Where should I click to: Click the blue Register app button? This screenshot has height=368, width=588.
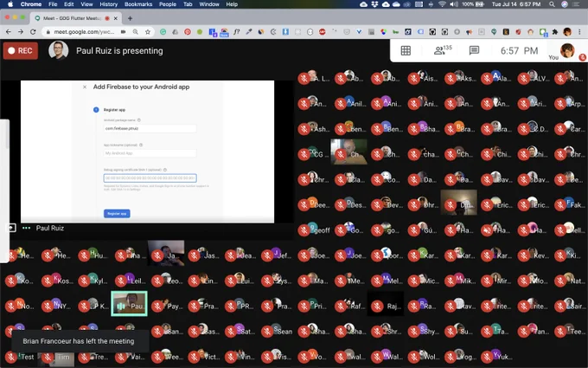coord(117,213)
